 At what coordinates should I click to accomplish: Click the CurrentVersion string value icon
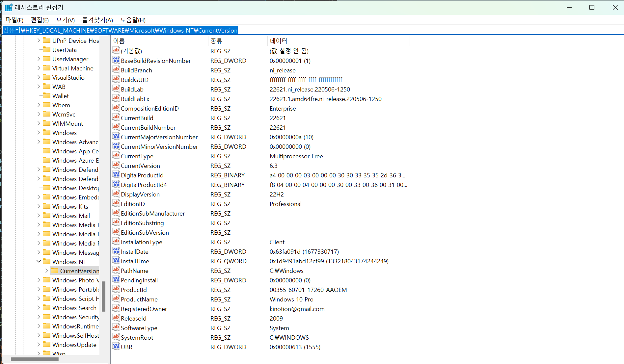click(x=116, y=165)
